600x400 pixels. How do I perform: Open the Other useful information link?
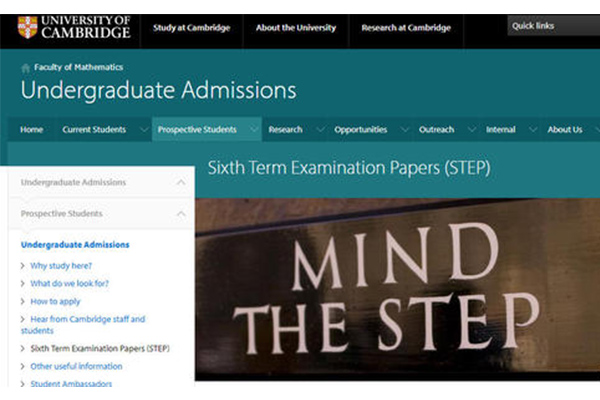coord(77,366)
